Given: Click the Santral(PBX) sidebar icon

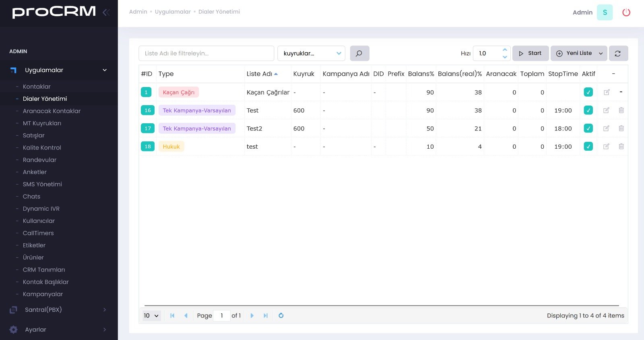Looking at the screenshot, I should pyautogui.click(x=13, y=310).
